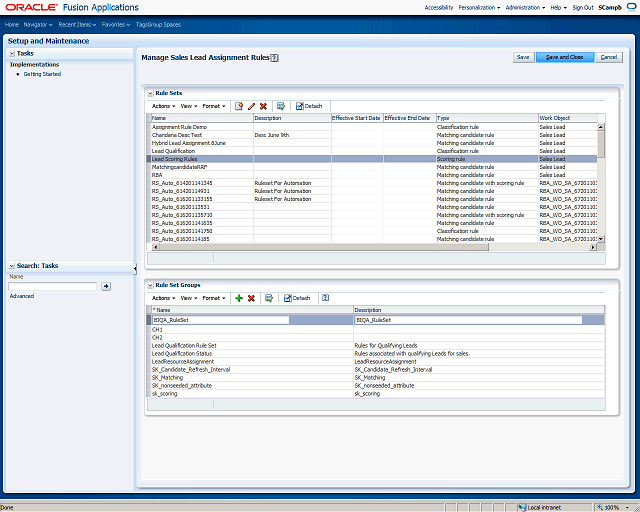Screen dimensions: 640x512
Task: Open help icon in Rule Set Groups toolbar
Action: pyautogui.click(x=325, y=298)
